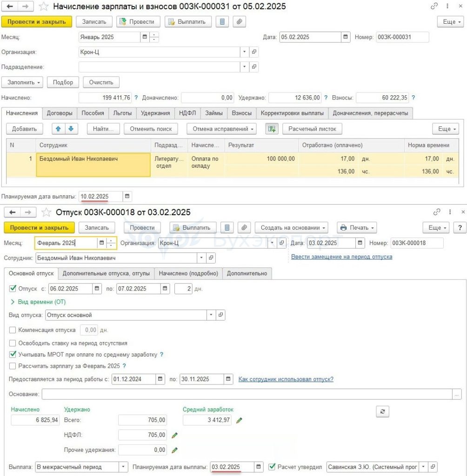Screen dimensions: 467x476
Task: Open three-dot menu in salary accrual window
Action: click(447, 6)
